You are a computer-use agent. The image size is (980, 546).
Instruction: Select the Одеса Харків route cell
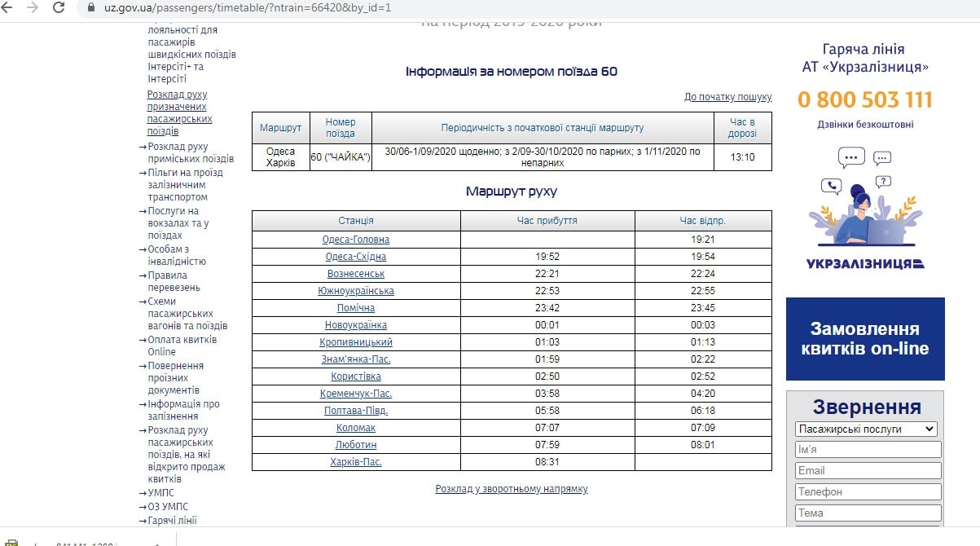(281, 157)
